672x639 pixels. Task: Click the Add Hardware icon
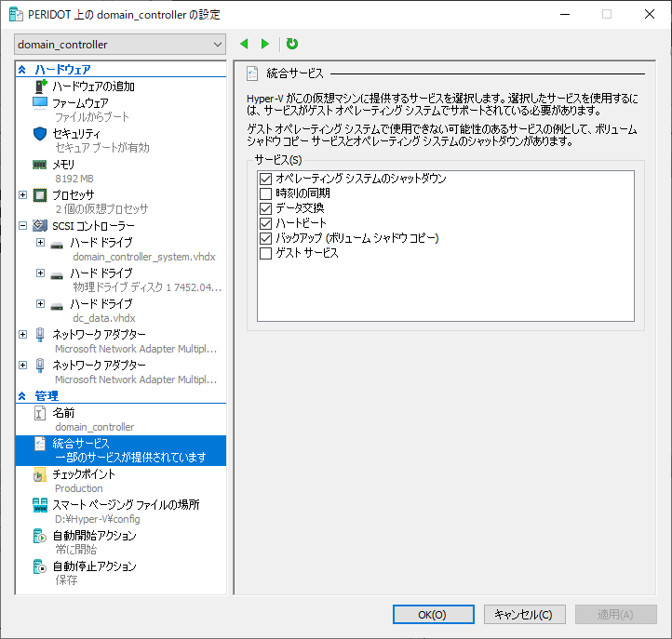pos(40,87)
